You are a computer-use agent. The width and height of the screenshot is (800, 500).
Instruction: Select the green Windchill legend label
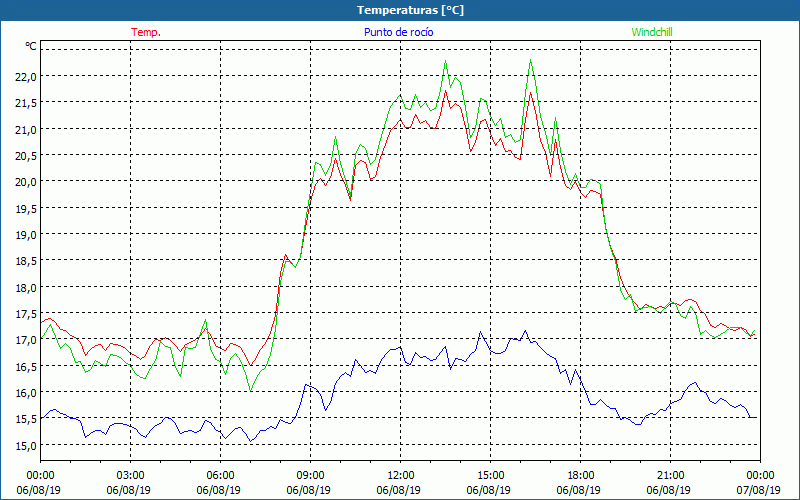pos(652,32)
